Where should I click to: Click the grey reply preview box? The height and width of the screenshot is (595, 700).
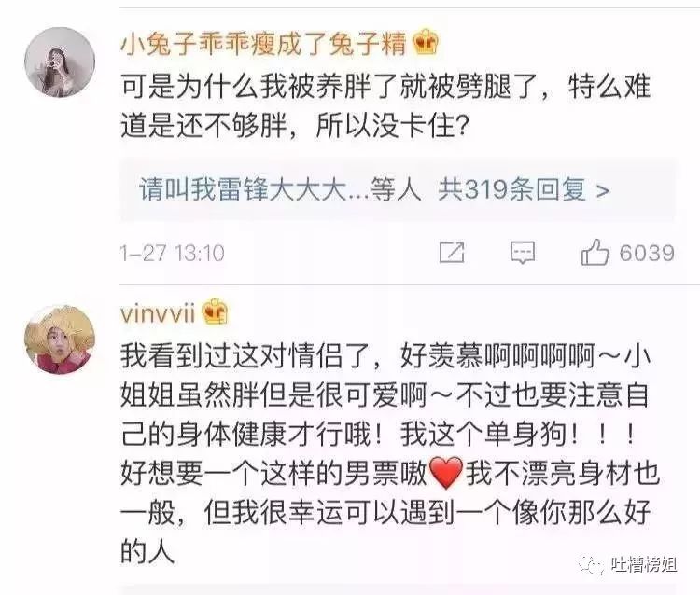point(398,189)
